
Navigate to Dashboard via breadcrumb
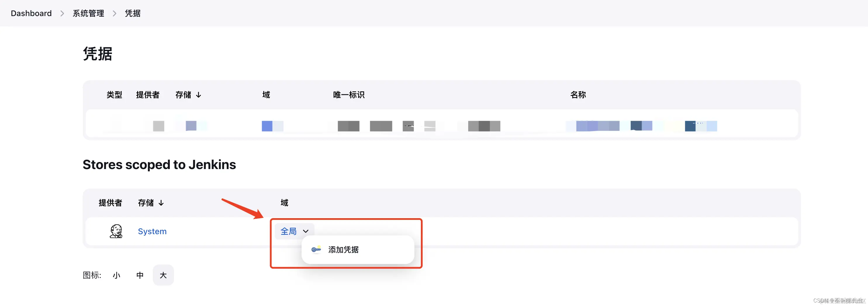(31, 13)
